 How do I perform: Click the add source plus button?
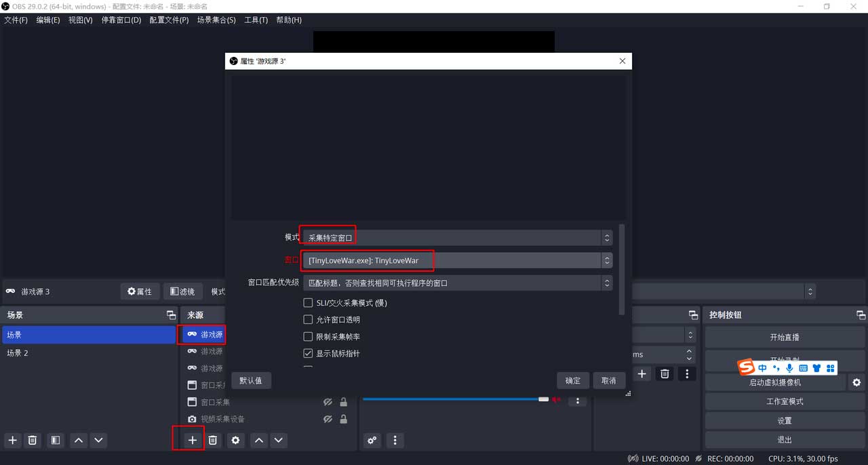click(193, 440)
